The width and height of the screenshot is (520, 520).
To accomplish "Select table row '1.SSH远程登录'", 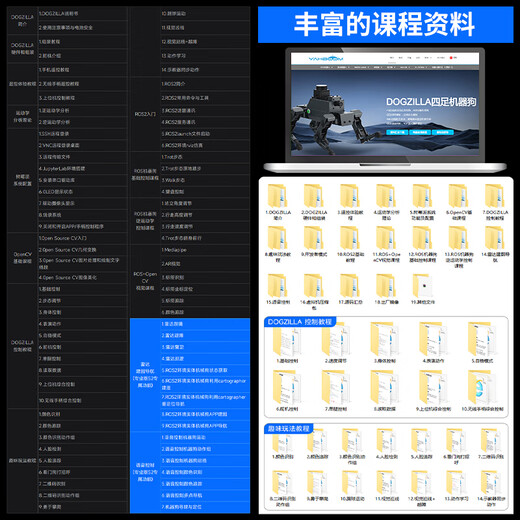I will 82,134.
